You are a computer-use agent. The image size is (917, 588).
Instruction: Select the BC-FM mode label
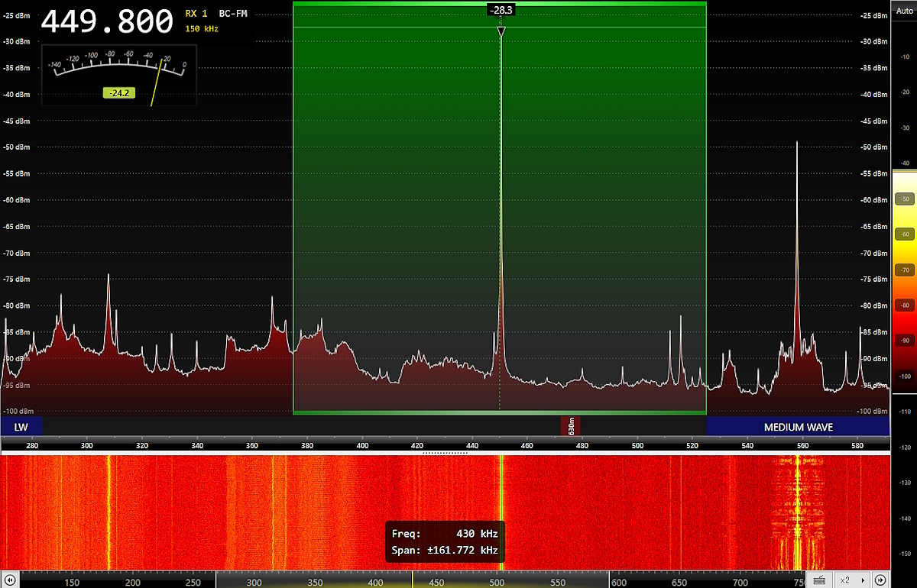(233, 14)
